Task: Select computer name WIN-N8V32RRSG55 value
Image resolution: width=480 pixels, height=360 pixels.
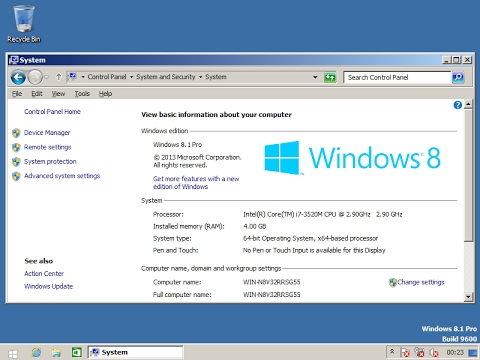Action: [x=272, y=282]
